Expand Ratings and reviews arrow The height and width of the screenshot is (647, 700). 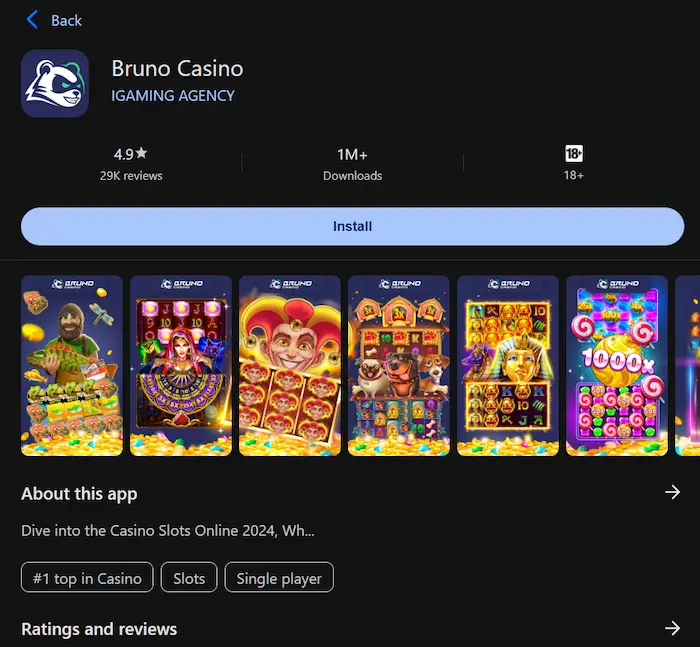672,628
